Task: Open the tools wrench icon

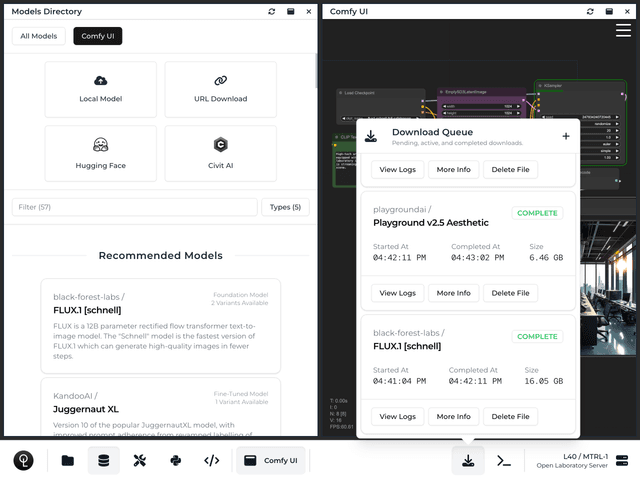Action: click(139, 461)
